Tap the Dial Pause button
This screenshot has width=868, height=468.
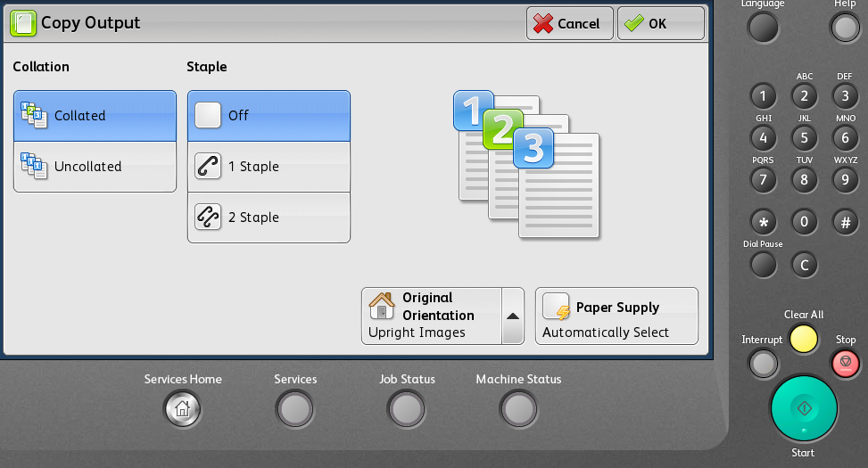(x=763, y=265)
